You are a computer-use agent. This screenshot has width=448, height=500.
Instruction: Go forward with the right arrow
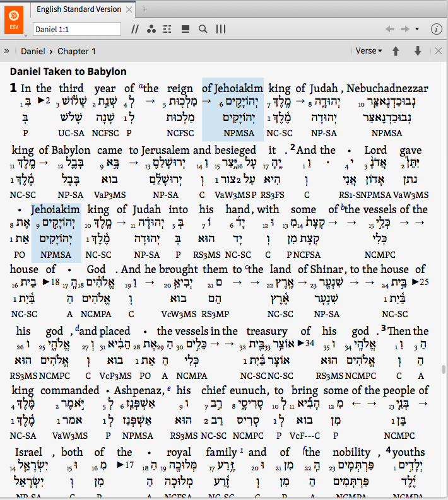[x=405, y=30]
